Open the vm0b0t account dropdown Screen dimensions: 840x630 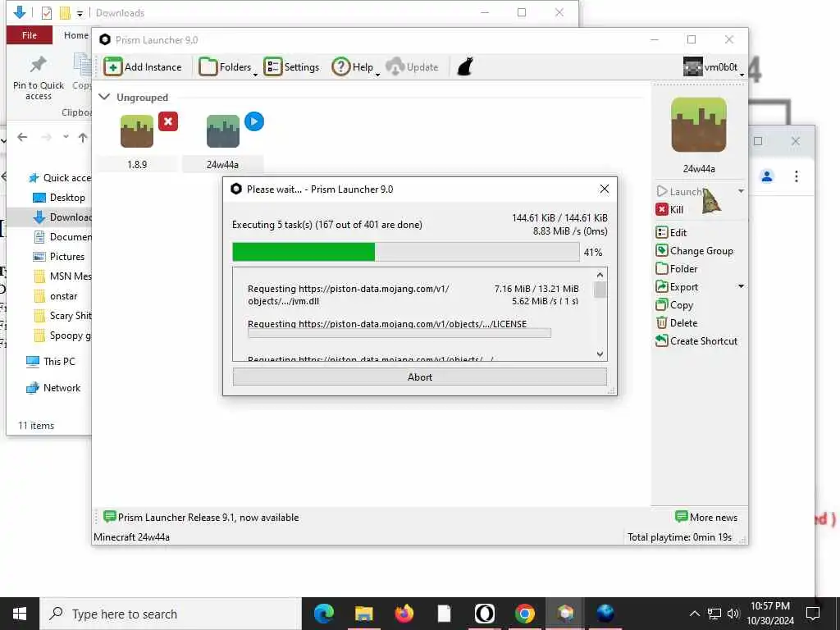tap(714, 67)
